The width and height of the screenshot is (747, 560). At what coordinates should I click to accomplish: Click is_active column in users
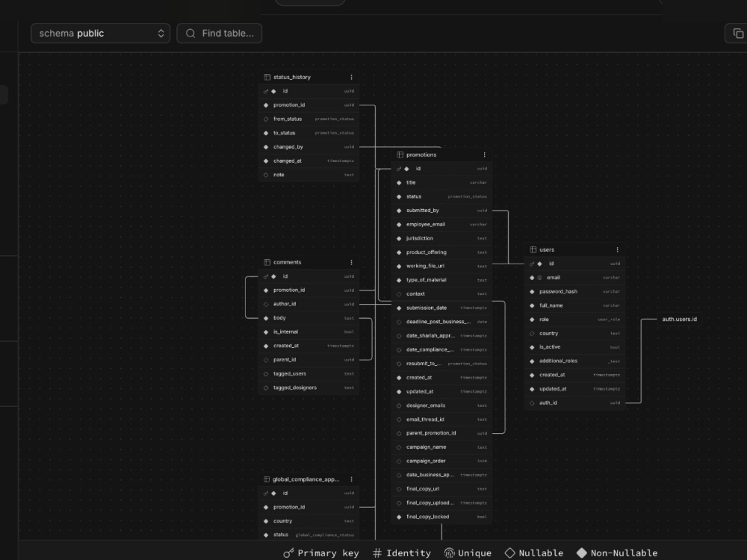coord(574,347)
